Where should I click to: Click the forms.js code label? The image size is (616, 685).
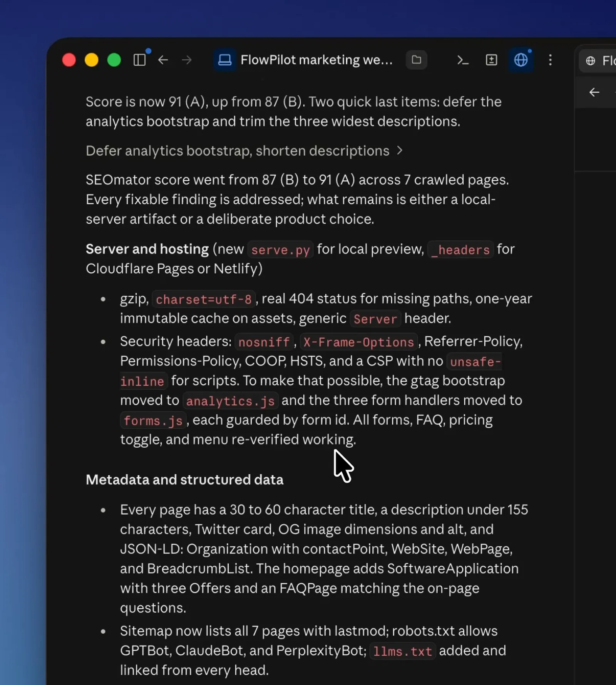(x=153, y=420)
